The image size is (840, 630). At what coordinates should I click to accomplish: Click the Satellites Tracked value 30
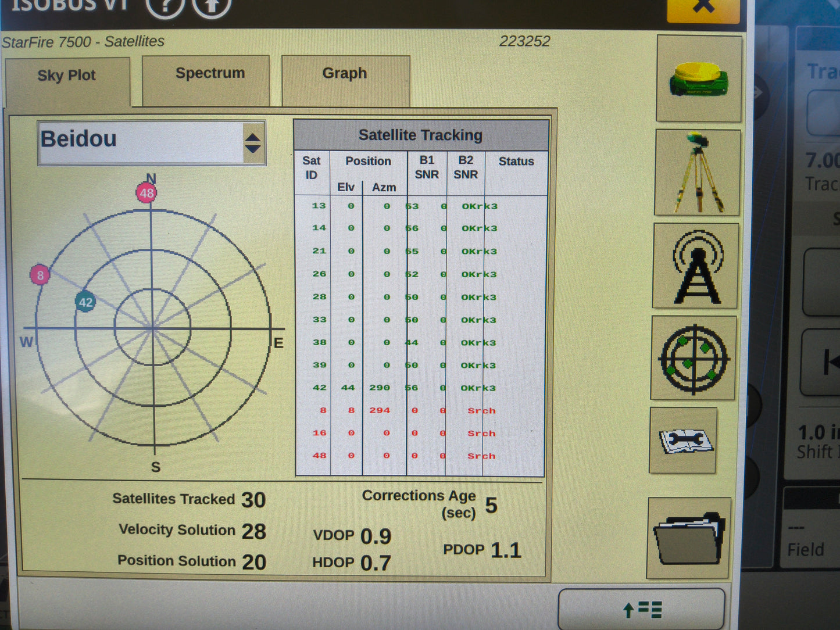(x=253, y=500)
